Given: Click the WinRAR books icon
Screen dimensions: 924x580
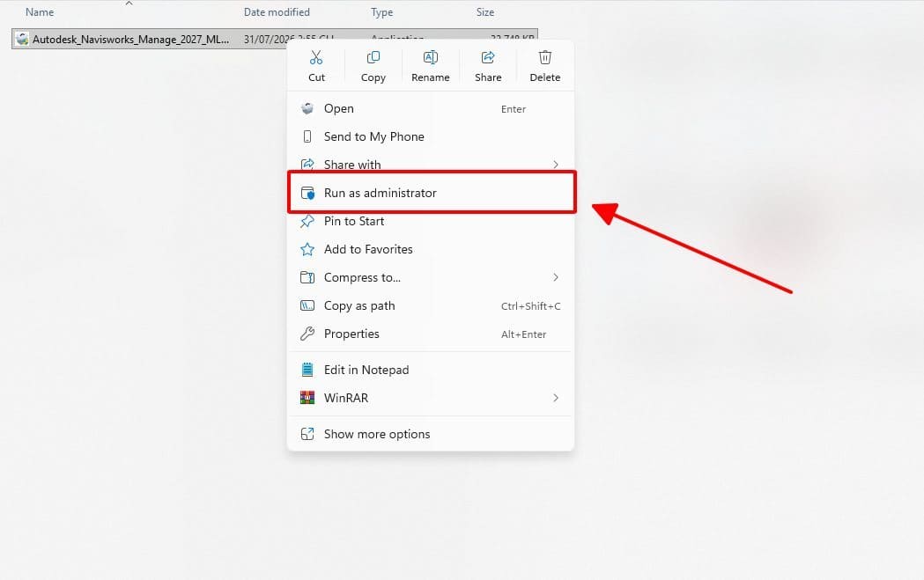Looking at the screenshot, I should pos(307,398).
